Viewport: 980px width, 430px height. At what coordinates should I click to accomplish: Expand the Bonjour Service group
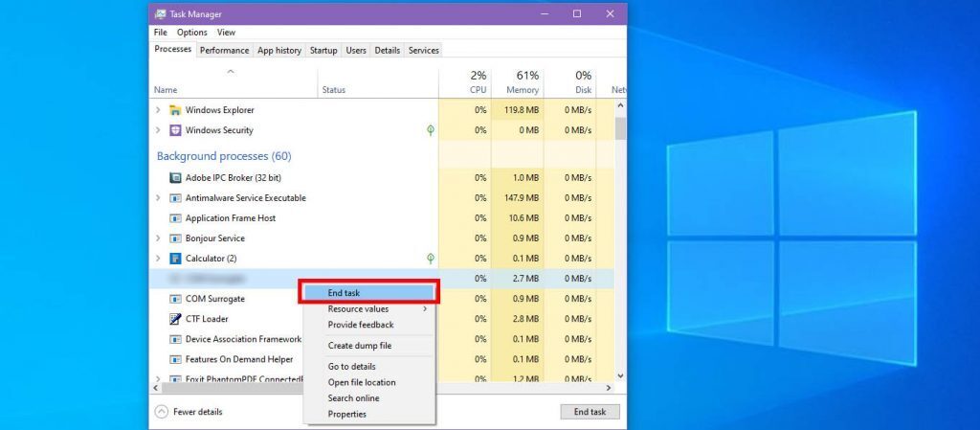coord(158,238)
